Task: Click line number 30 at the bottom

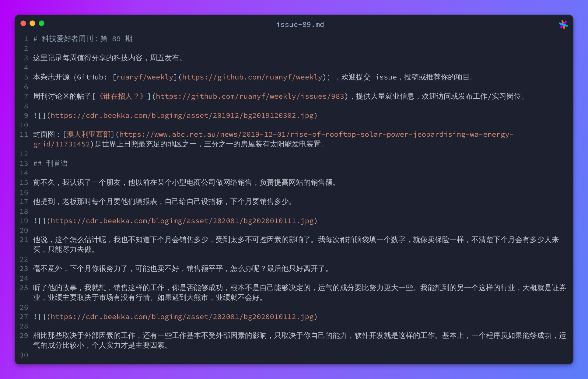Action: click(23, 355)
